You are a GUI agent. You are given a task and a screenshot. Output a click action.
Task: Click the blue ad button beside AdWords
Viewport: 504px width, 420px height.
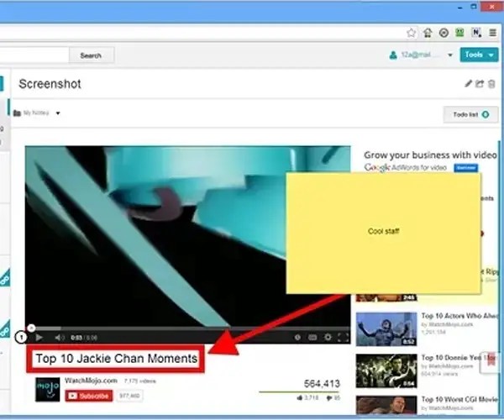click(465, 168)
